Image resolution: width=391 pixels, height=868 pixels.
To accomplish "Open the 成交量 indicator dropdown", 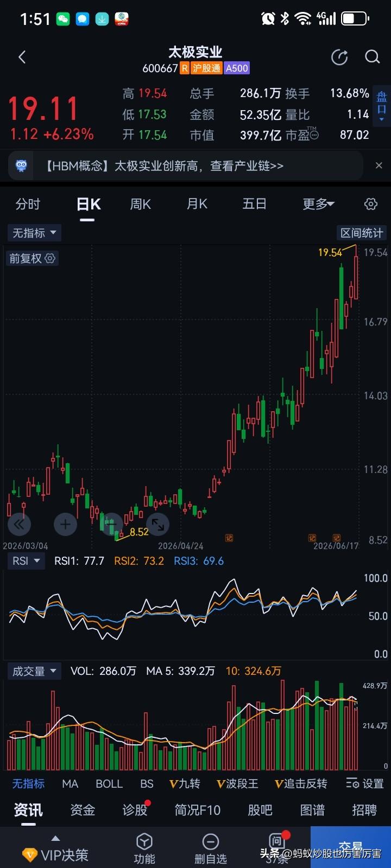I will coord(34,671).
